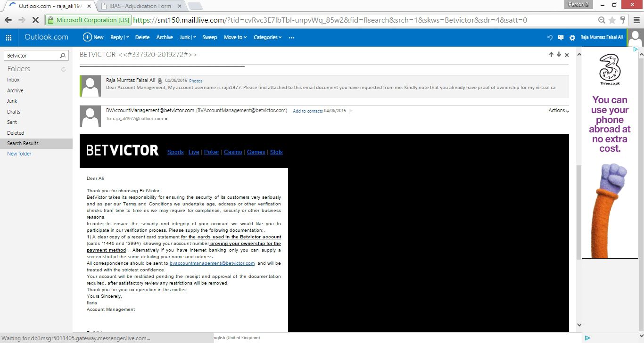Click the bvaccountmanagement@betvictor.com email link
Image resolution: width=644 pixels, height=343 pixels.
coord(212,263)
